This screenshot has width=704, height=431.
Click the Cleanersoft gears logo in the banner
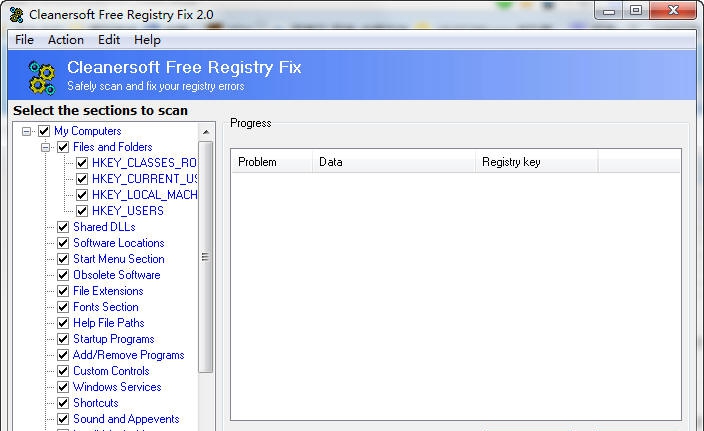[x=42, y=78]
